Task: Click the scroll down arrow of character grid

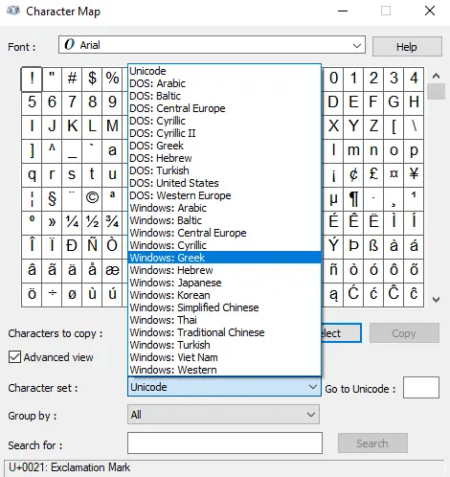Action: (436, 299)
